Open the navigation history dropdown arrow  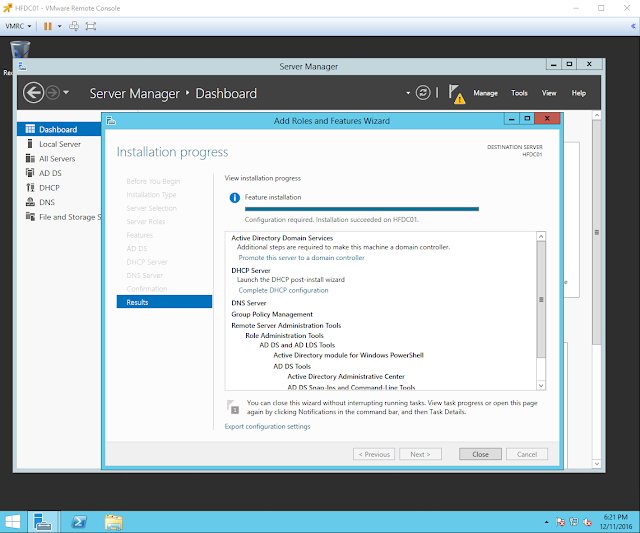point(66,92)
